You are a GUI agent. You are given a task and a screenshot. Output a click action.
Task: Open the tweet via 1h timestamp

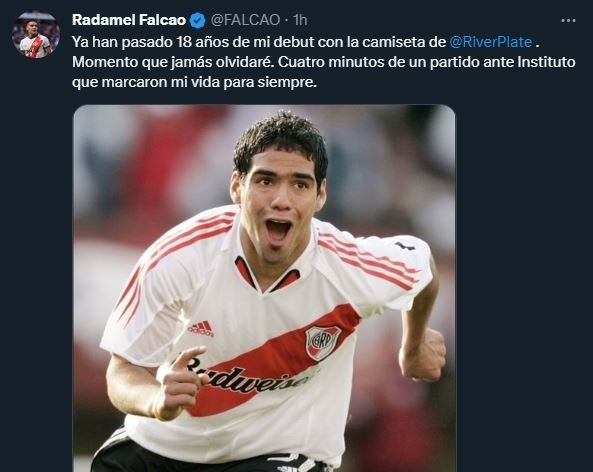click(300, 20)
